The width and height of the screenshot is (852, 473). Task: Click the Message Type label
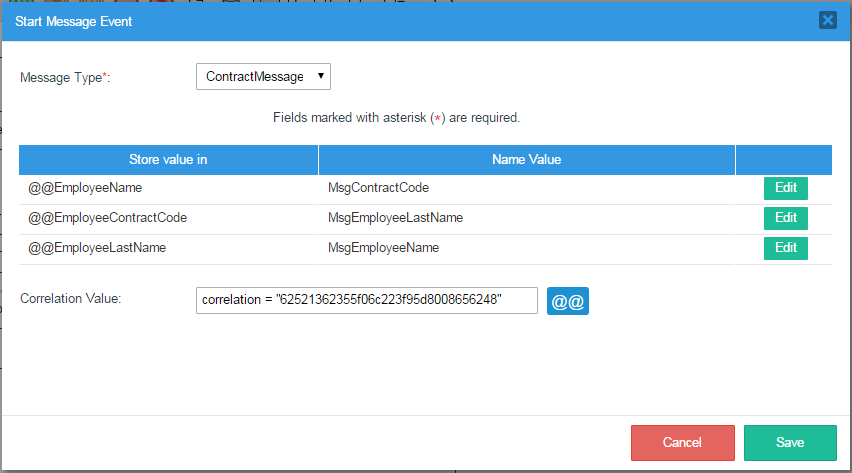[x=65, y=78]
